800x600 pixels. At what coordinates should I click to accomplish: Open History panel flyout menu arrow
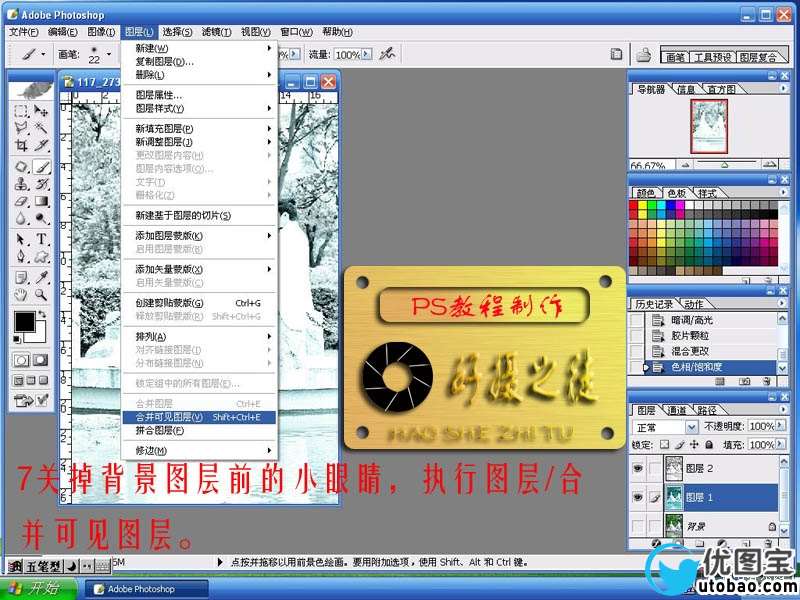pos(784,303)
